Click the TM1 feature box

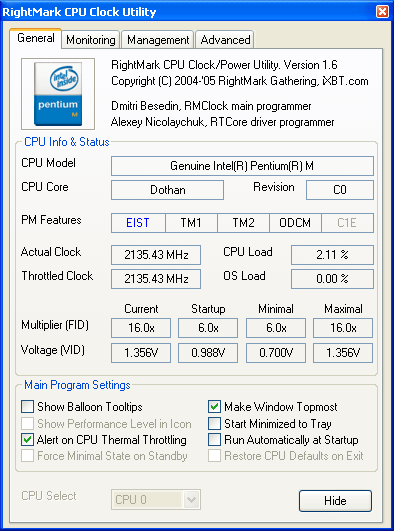pos(191,223)
